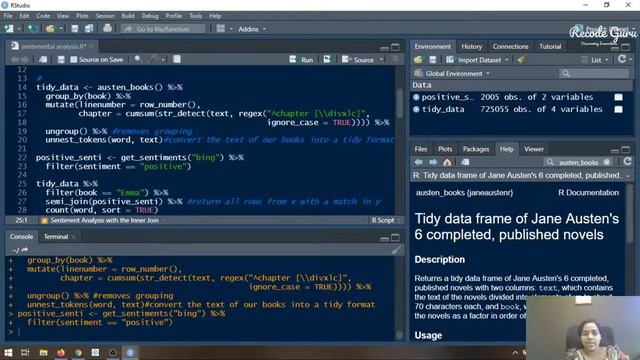Open the Code menu

click(x=43, y=16)
